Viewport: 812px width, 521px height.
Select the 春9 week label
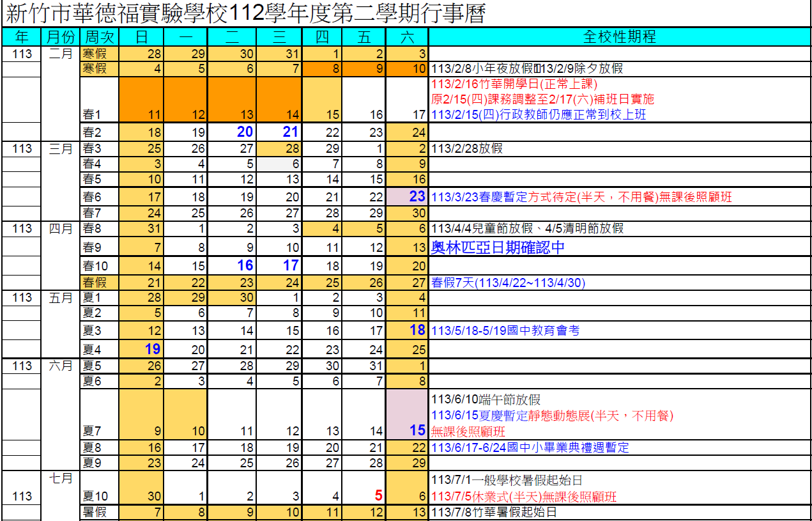coord(93,247)
